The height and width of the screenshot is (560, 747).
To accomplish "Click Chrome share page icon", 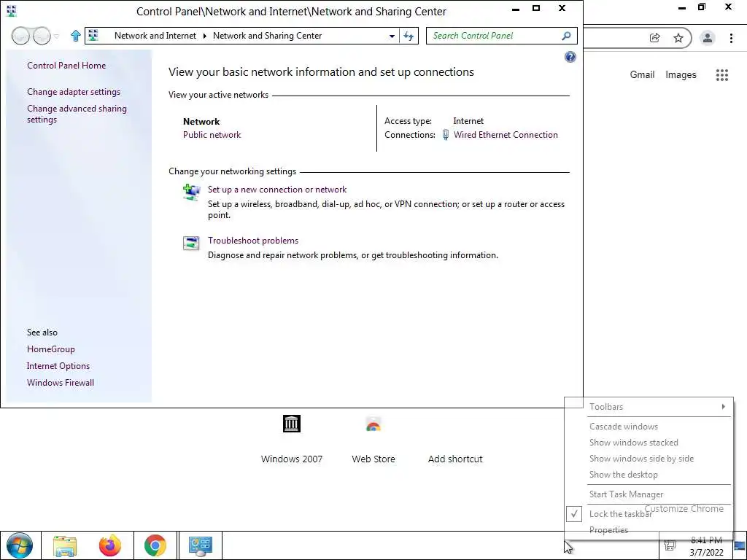I will pos(655,38).
